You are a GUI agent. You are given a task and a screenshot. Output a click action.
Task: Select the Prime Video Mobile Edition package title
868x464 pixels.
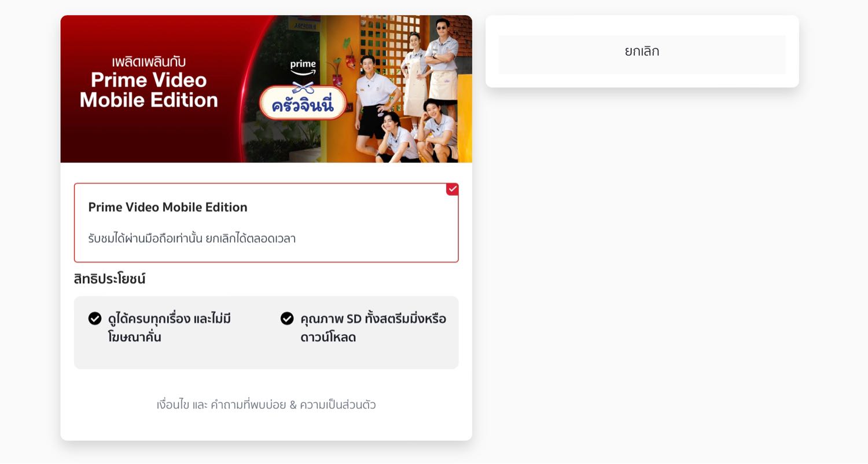point(168,207)
